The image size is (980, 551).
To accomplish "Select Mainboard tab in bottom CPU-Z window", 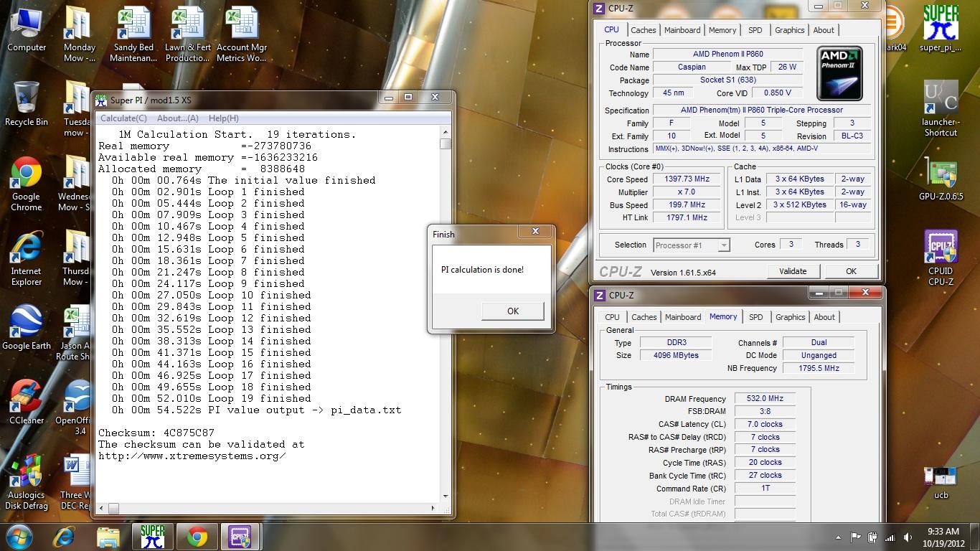I will (x=683, y=317).
